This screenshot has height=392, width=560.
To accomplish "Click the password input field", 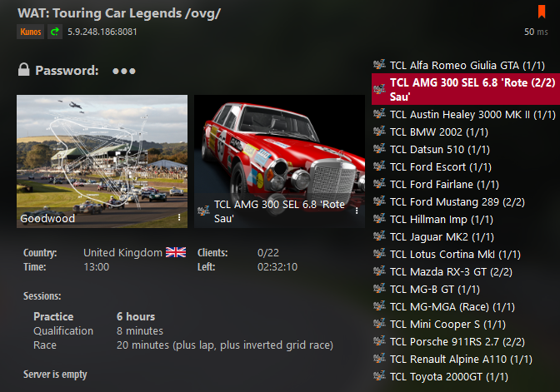I will (x=124, y=71).
